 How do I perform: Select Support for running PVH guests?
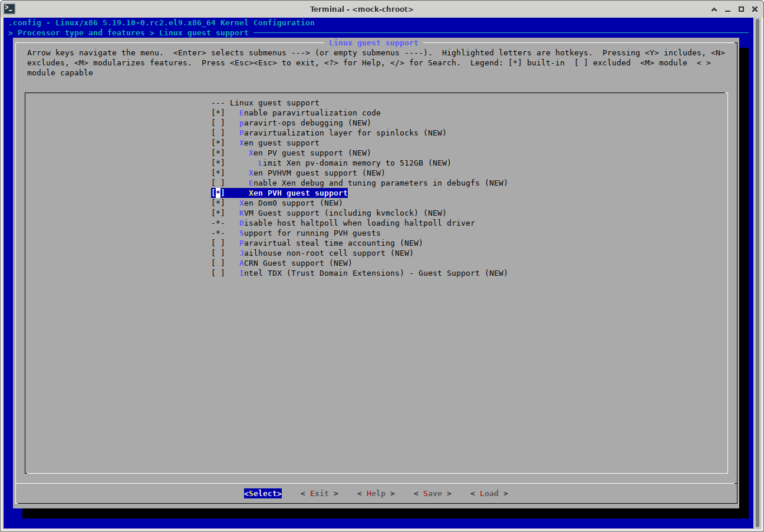(x=310, y=233)
